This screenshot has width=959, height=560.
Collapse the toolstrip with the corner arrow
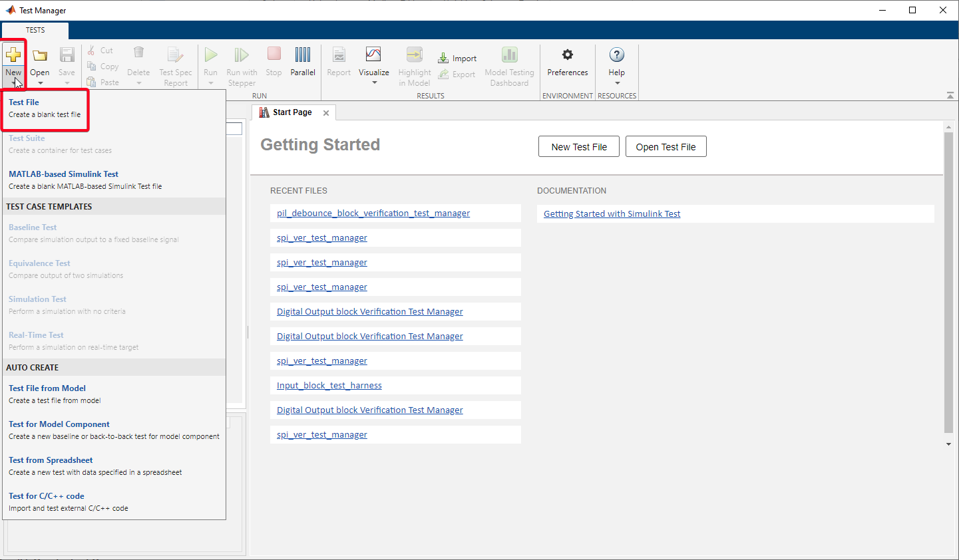pyautogui.click(x=950, y=96)
